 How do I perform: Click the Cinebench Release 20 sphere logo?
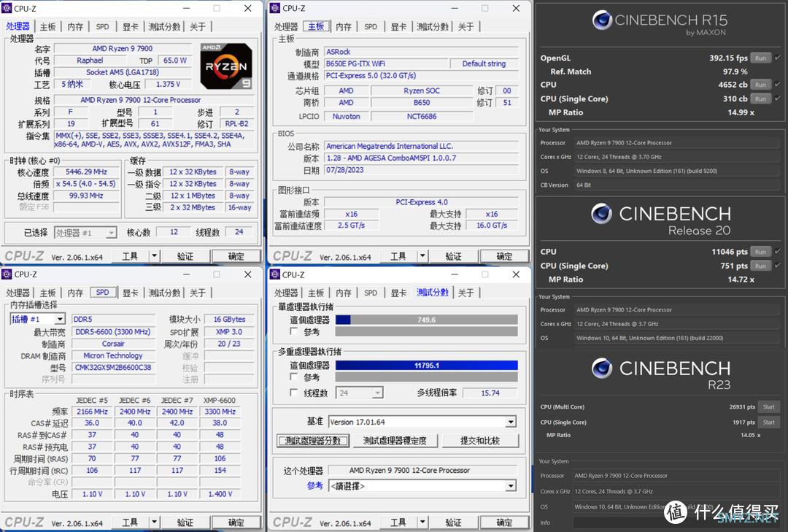pyautogui.click(x=601, y=214)
